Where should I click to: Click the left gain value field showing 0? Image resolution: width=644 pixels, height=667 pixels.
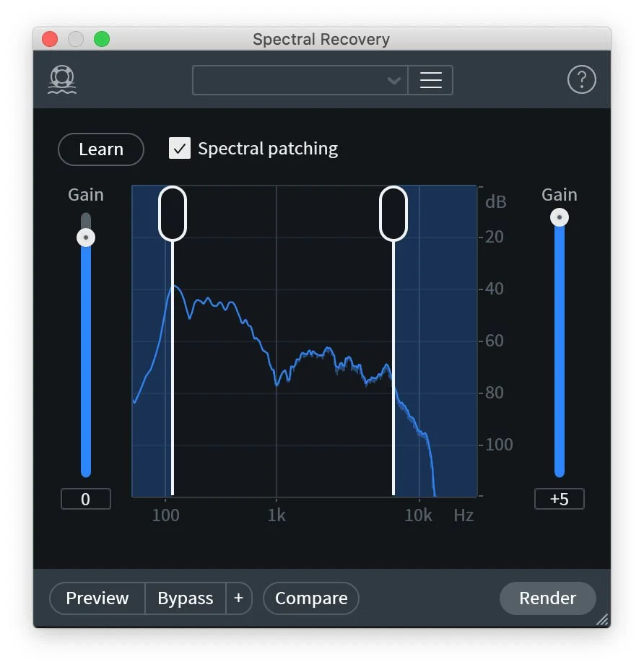[x=85, y=498]
